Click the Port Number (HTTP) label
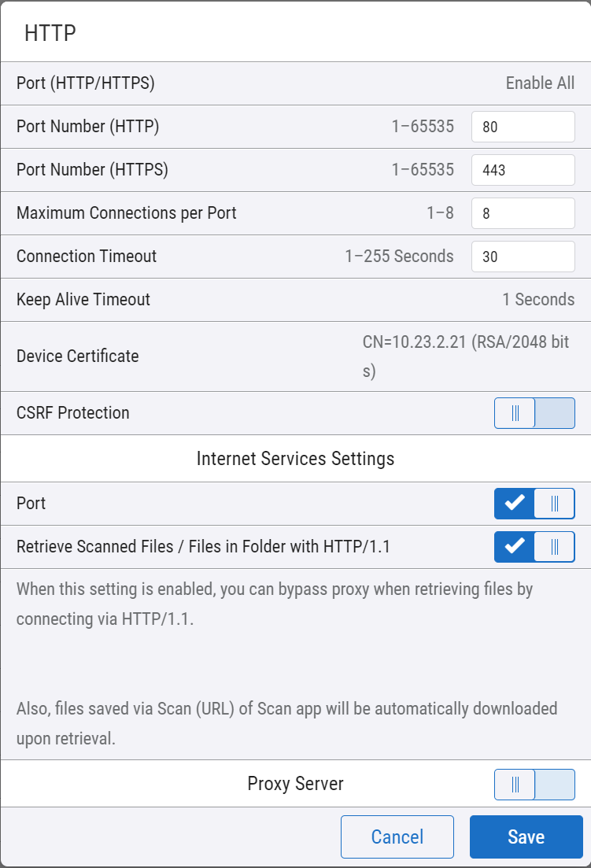This screenshot has width=591, height=868. 88,127
